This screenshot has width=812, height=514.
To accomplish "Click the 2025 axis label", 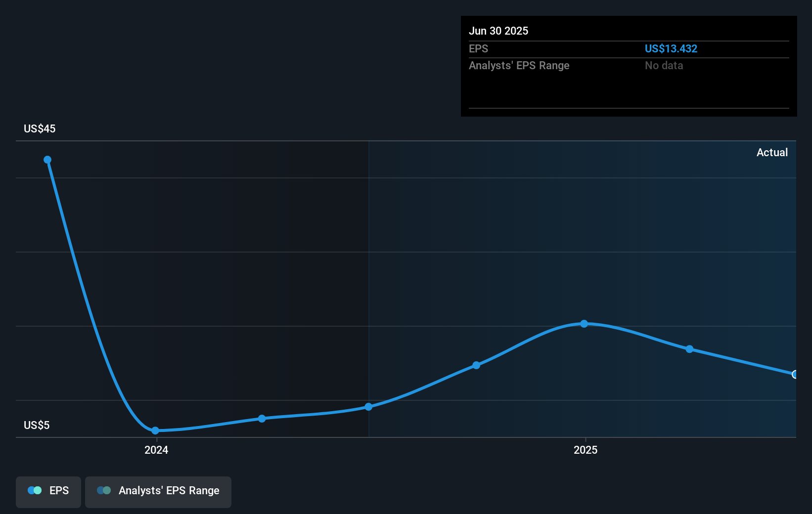I will click(586, 450).
